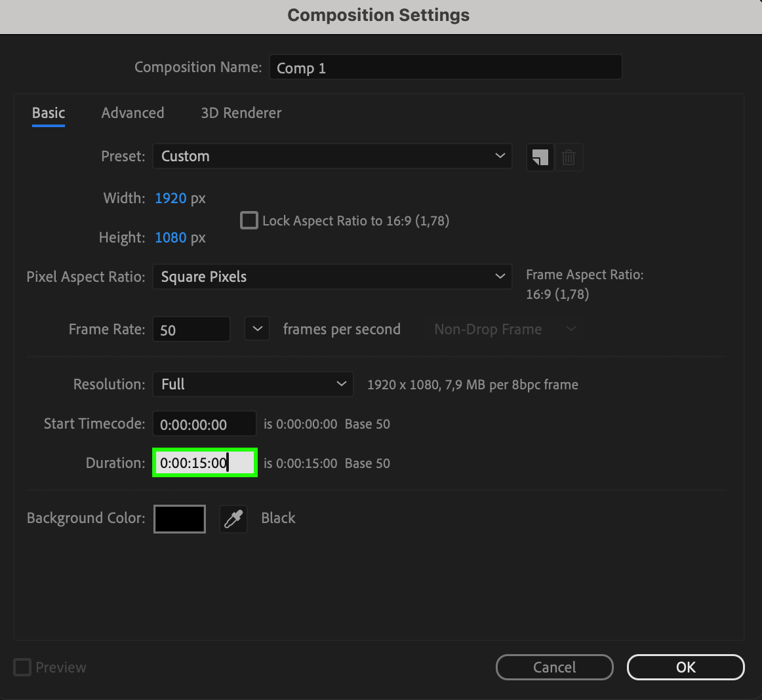
Task: Open frame rate presets arrow
Action: coord(257,329)
